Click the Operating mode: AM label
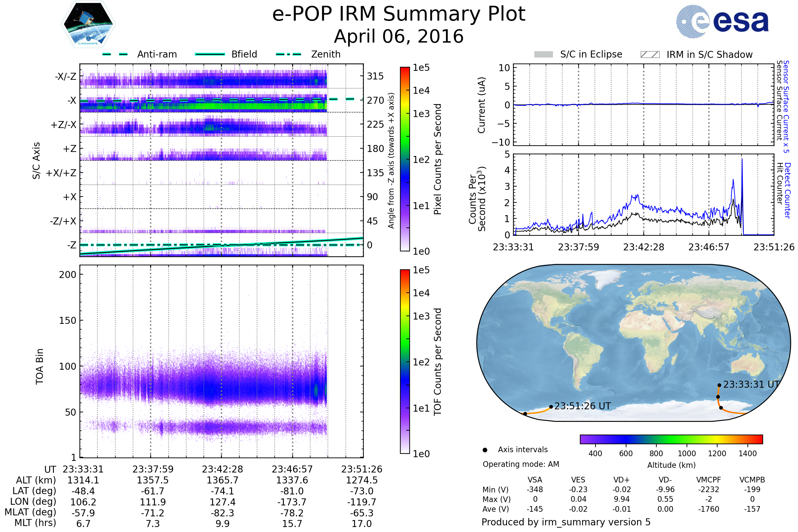 (521, 464)
